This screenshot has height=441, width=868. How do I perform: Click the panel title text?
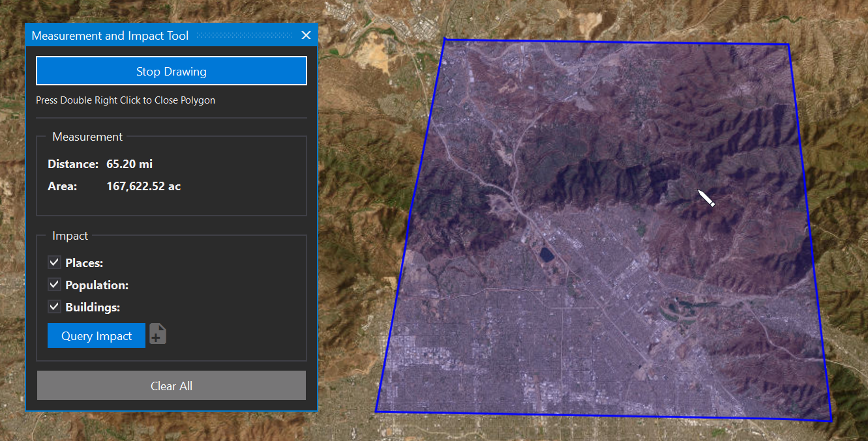[x=110, y=36]
